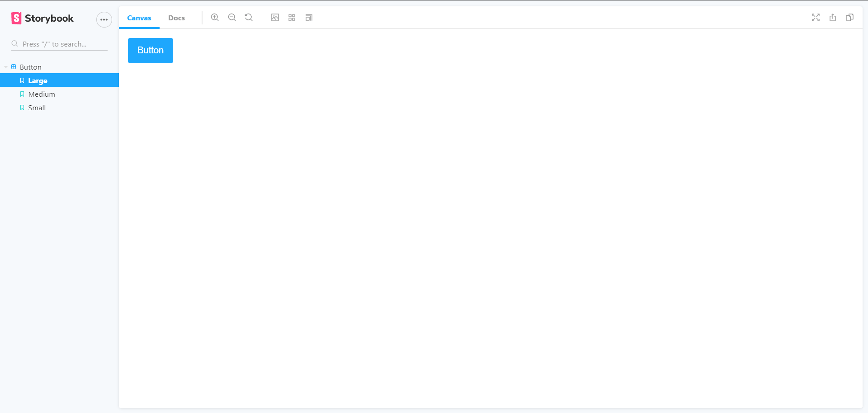
Task: Reset canvas zoom
Action: click(x=249, y=18)
